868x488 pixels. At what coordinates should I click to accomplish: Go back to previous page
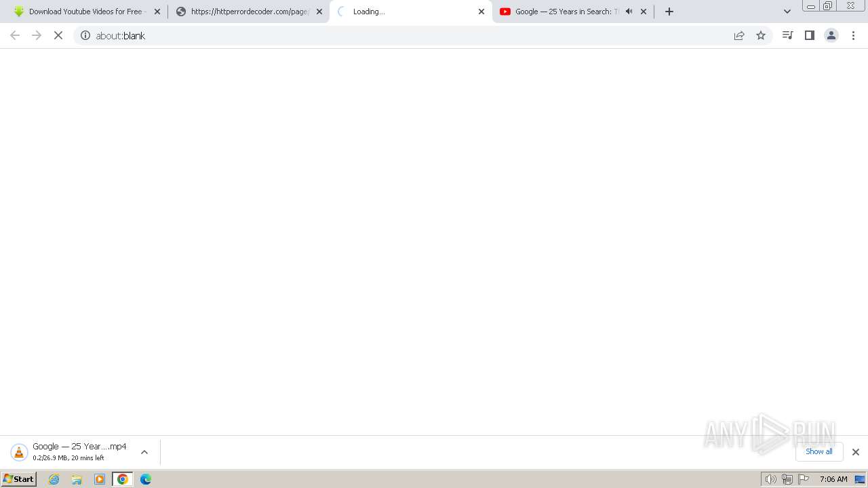(15, 35)
